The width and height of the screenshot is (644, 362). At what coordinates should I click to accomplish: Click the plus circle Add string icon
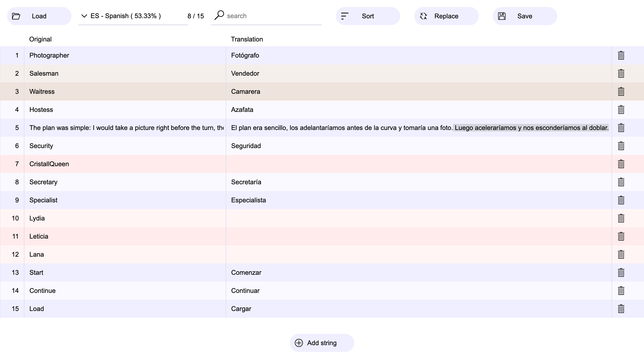299,343
